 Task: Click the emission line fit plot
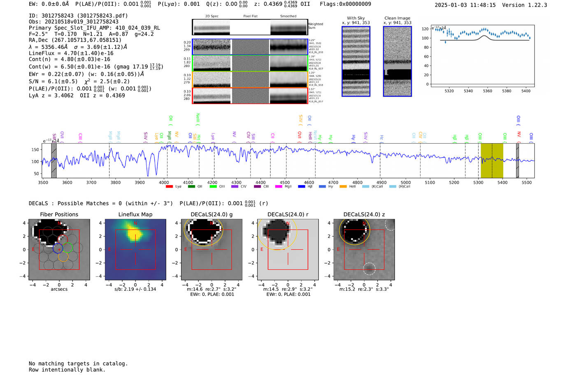pos(483,56)
